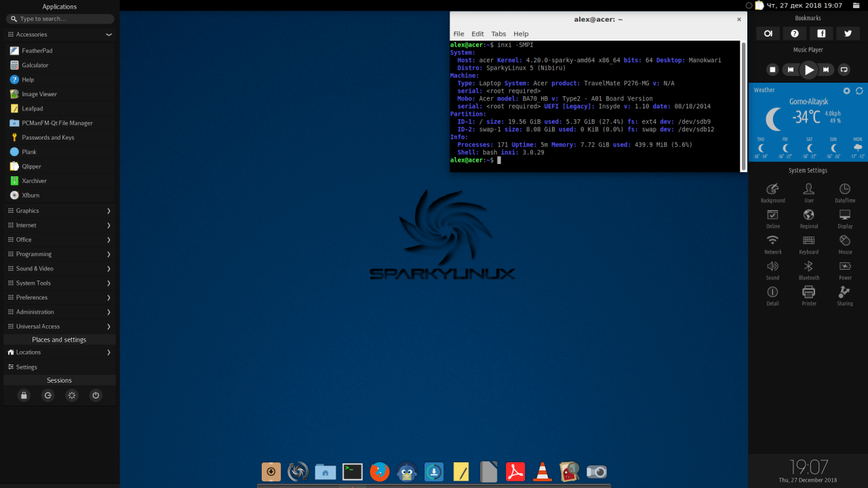Click the restart session button

tap(47, 395)
